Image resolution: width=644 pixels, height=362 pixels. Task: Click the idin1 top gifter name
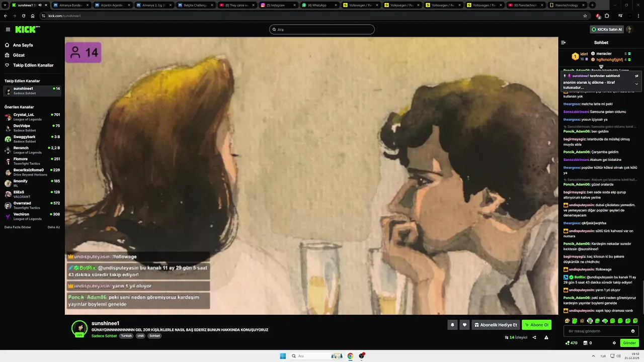point(584,54)
